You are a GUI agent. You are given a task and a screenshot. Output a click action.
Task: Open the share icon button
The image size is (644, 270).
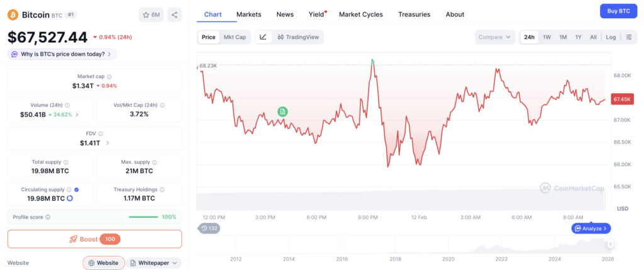[x=175, y=15]
